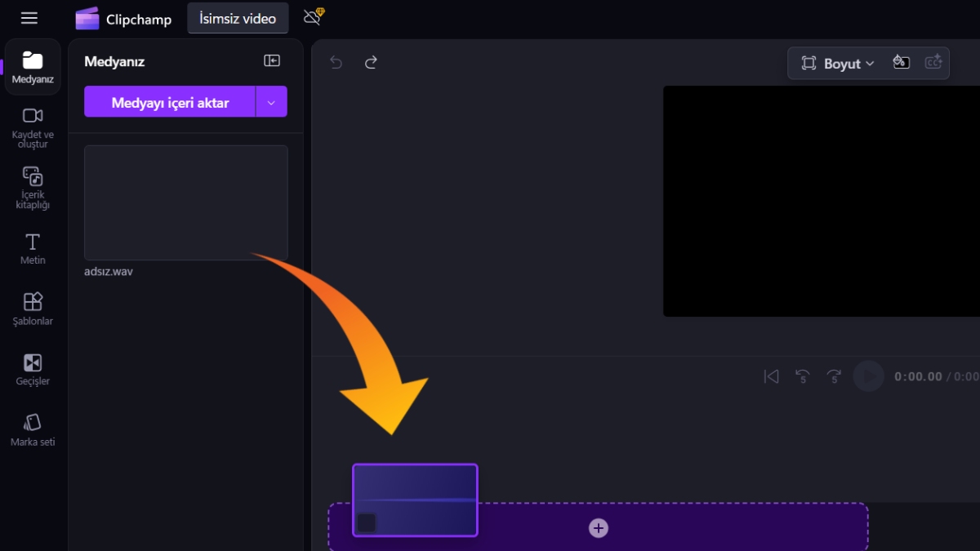Expand the import media arrow dropdown
The image size is (980, 551).
tap(272, 103)
